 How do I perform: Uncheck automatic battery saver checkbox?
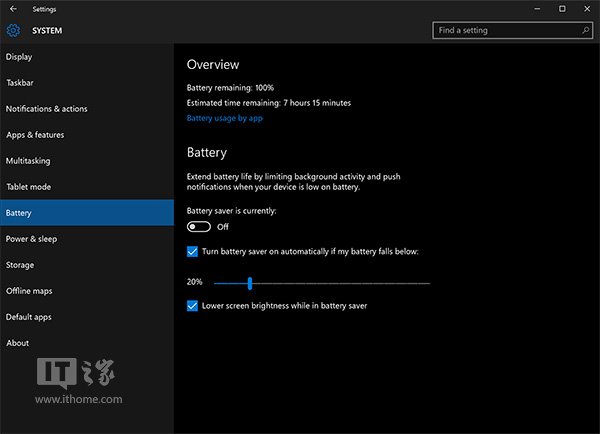pos(193,252)
